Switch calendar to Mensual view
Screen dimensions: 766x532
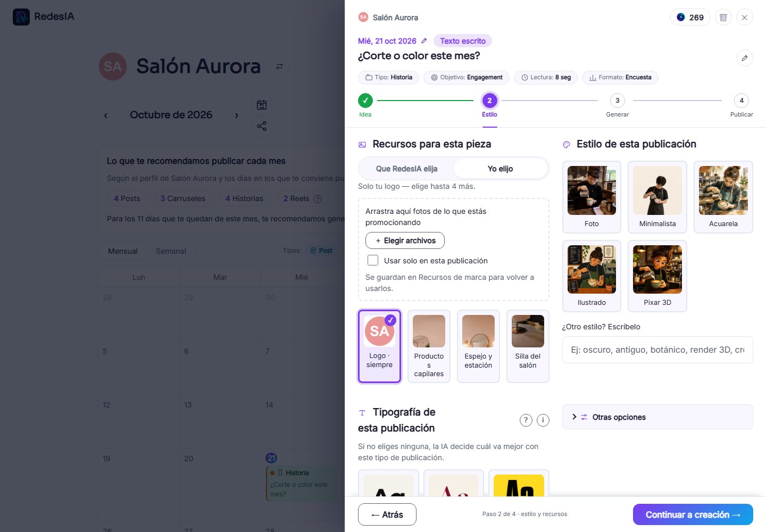coord(123,251)
